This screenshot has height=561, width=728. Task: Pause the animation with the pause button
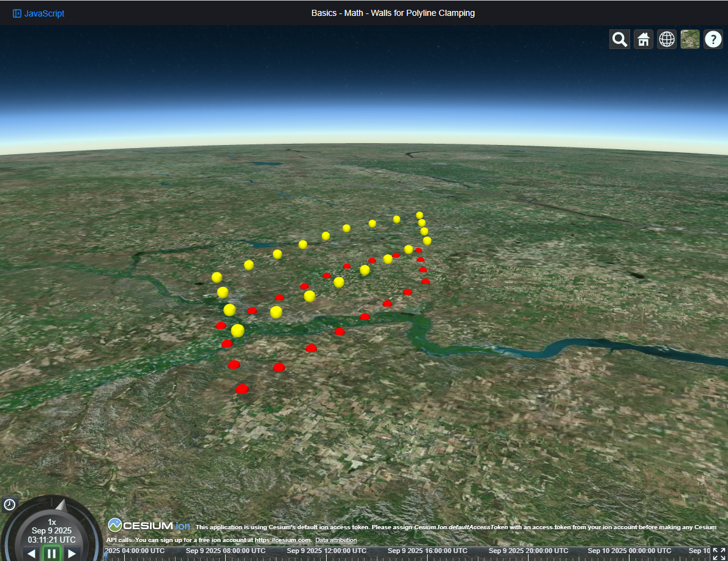(51, 554)
